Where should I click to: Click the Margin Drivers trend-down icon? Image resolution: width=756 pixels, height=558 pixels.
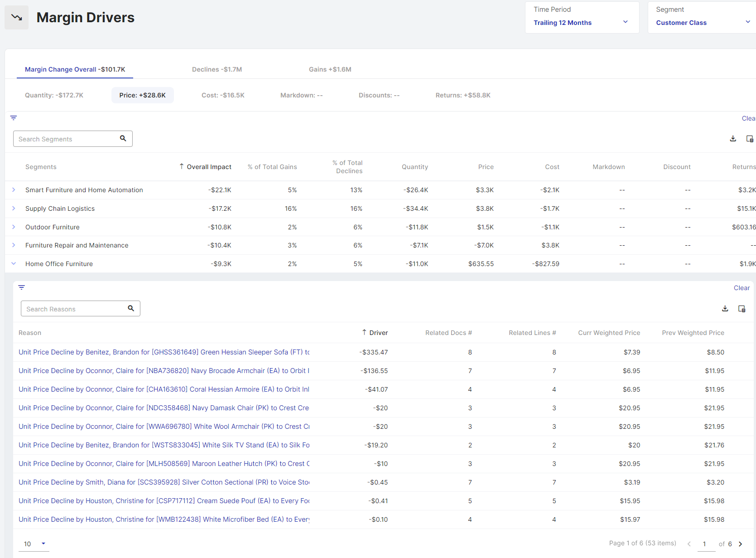tap(17, 18)
